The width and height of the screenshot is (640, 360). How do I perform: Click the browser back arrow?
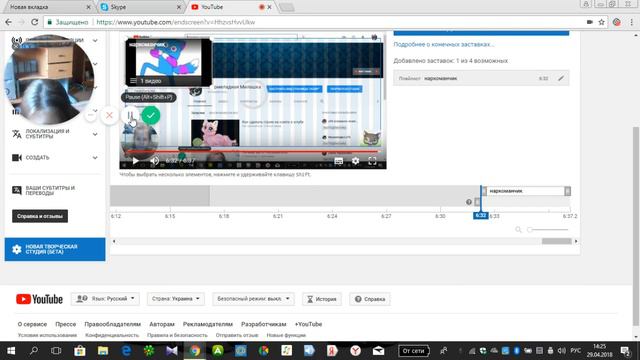(x=9, y=22)
